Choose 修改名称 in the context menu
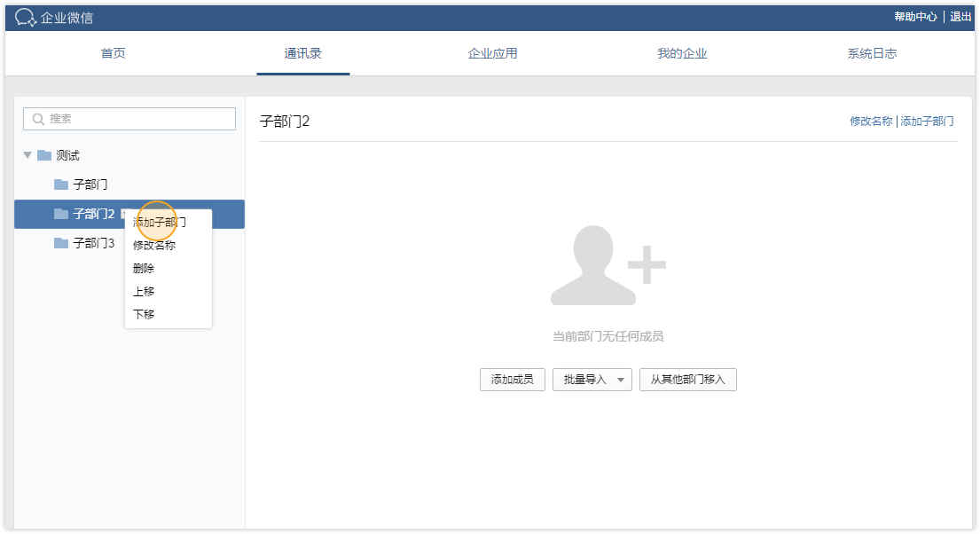Viewport: 980px width, 534px height. coord(154,245)
